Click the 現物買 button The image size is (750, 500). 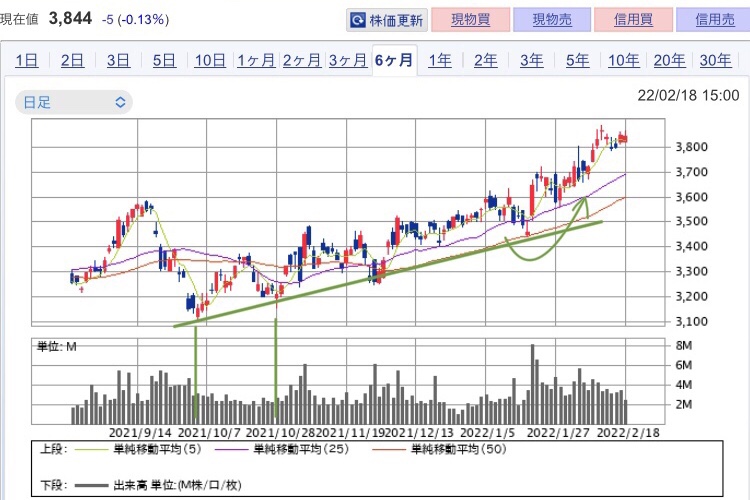pyautogui.click(x=470, y=20)
